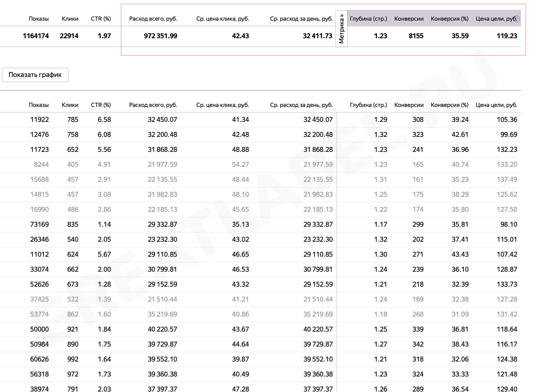Click the Показать график button
Viewport: 537px width, 392px height.
coord(35,75)
